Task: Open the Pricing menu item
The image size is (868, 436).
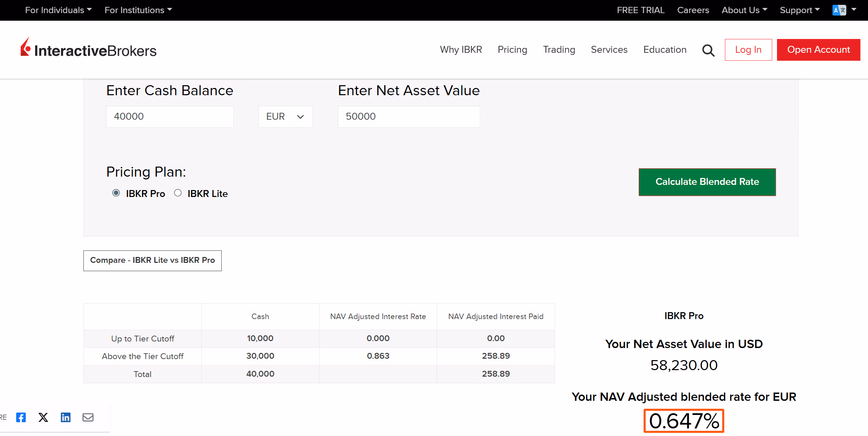Action: point(512,50)
